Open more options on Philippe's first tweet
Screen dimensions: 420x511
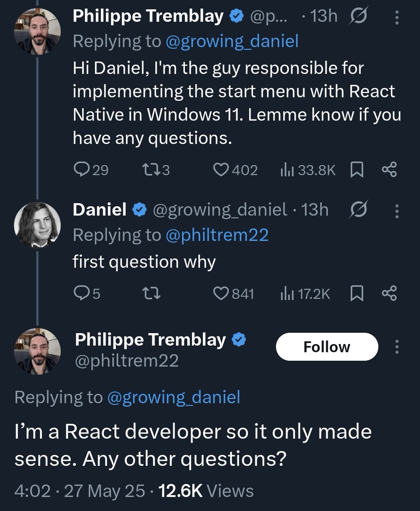(x=397, y=17)
